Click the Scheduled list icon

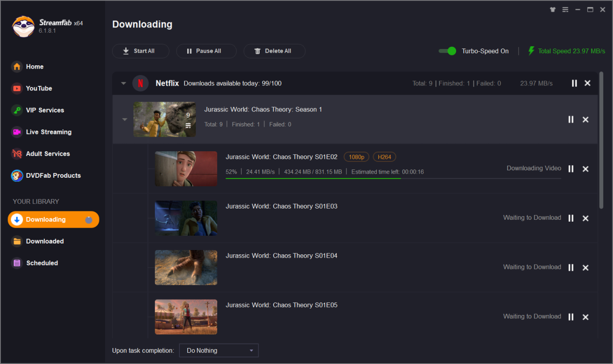(x=17, y=263)
